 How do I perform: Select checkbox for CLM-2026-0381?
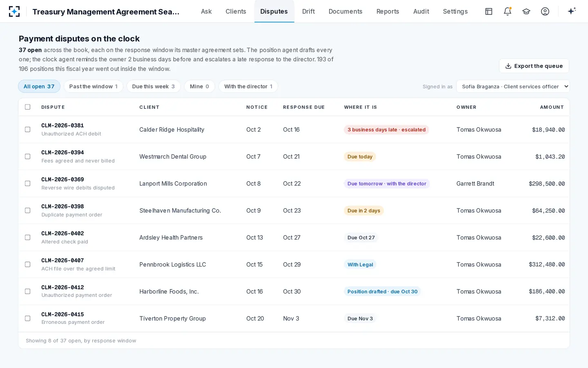pos(28,130)
